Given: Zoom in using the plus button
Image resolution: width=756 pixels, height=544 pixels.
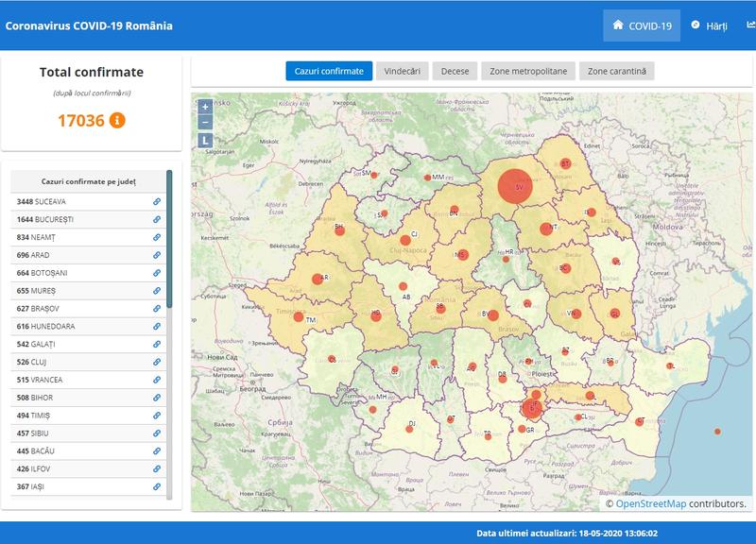Looking at the screenshot, I should point(204,107).
